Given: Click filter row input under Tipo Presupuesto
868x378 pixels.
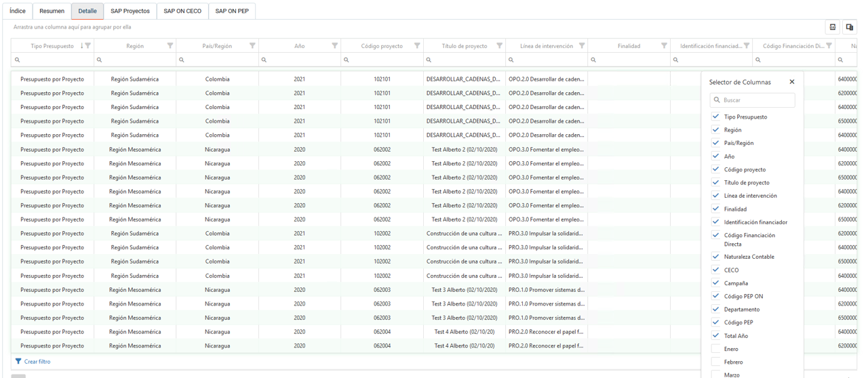Looking at the screenshot, I should 52,60.
